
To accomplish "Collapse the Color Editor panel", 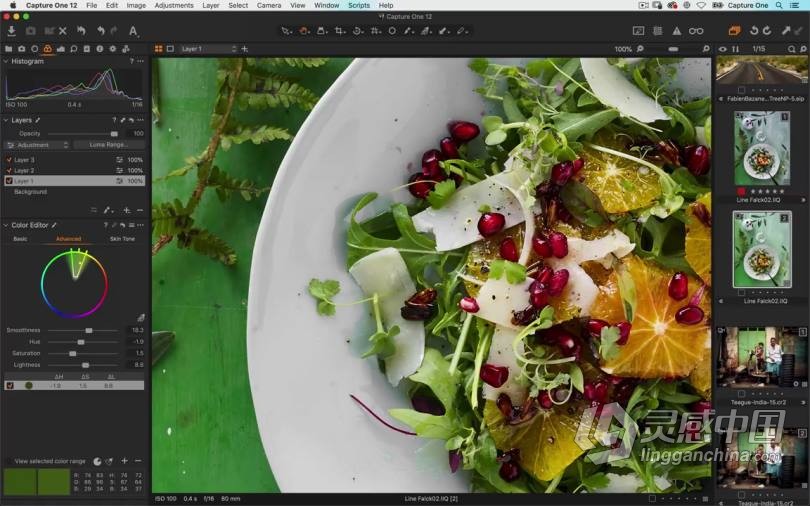I will pyautogui.click(x=6, y=226).
